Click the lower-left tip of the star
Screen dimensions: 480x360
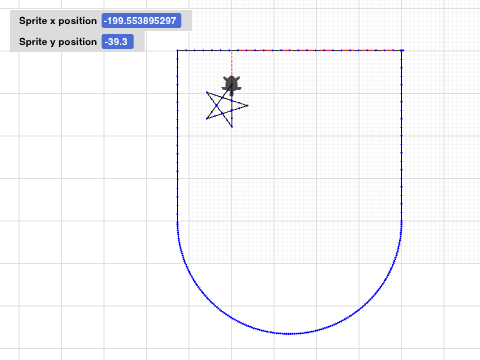207,119
